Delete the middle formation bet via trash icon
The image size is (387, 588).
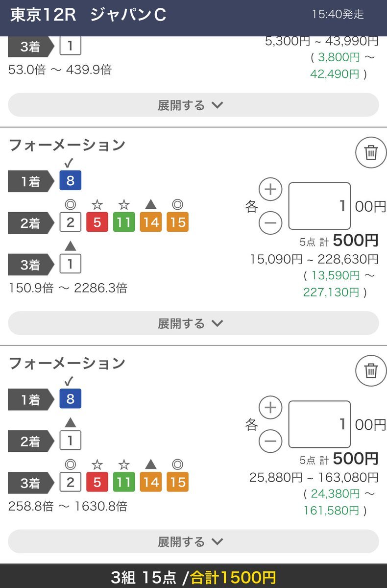click(x=371, y=153)
